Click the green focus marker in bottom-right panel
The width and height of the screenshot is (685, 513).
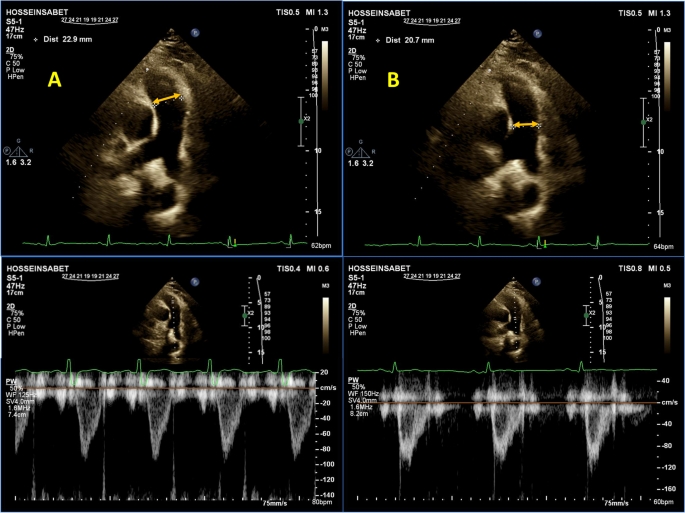click(586, 315)
